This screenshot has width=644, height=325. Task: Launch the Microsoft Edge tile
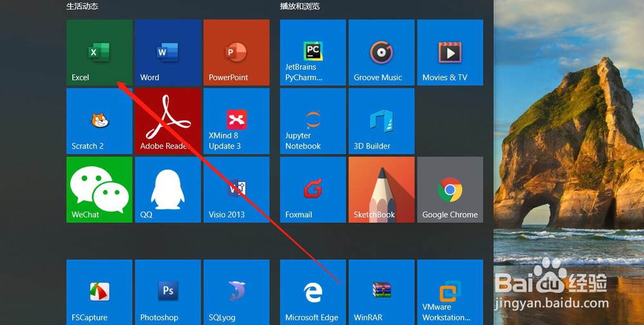[x=313, y=292]
